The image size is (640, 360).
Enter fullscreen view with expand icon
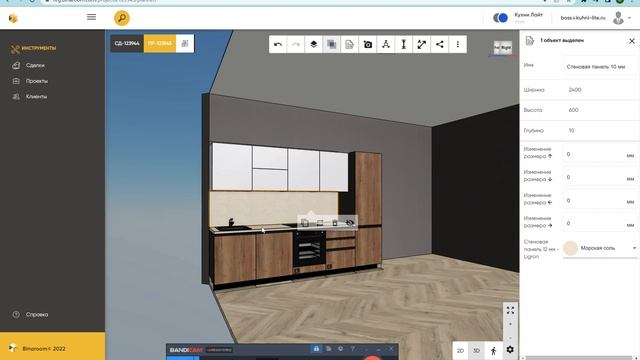(510, 311)
